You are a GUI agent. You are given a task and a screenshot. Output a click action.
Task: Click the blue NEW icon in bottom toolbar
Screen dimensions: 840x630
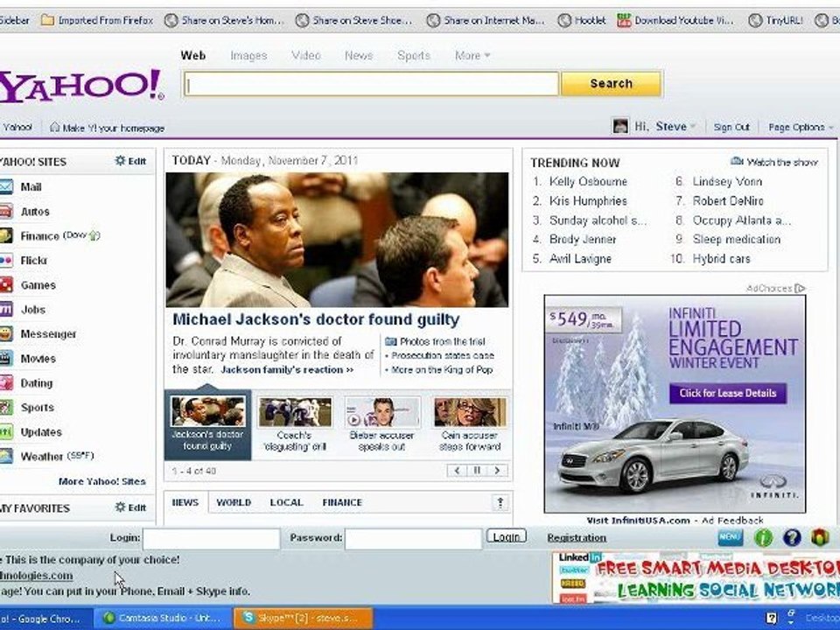tap(730, 536)
